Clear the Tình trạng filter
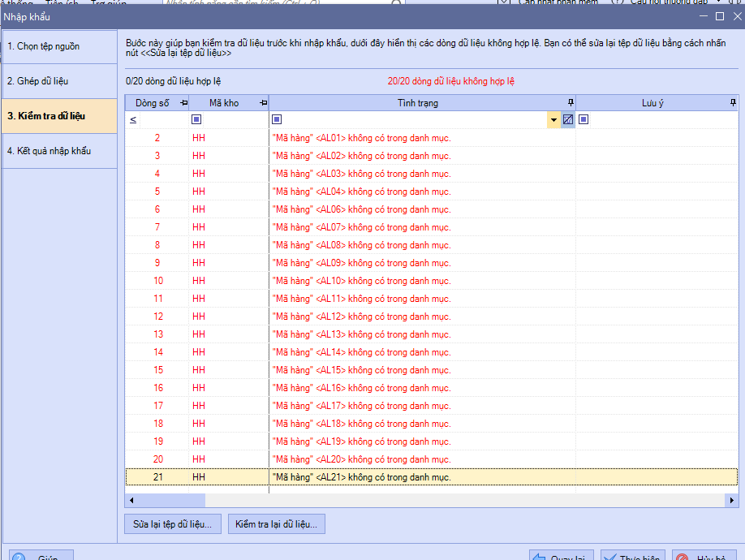Screen dimensions: 745x560 tap(568, 120)
